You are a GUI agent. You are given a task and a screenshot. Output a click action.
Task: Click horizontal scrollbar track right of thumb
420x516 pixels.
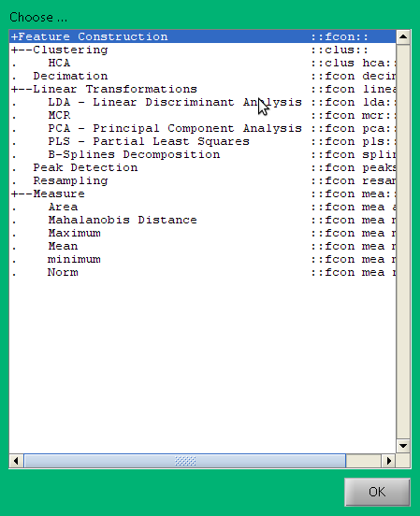pyautogui.click(x=364, y=461)
